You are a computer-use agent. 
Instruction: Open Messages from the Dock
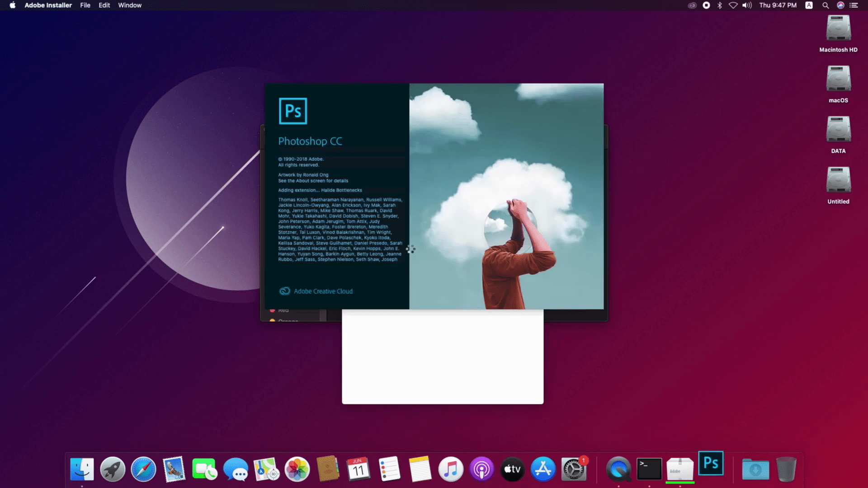click(x=236, y=469)
